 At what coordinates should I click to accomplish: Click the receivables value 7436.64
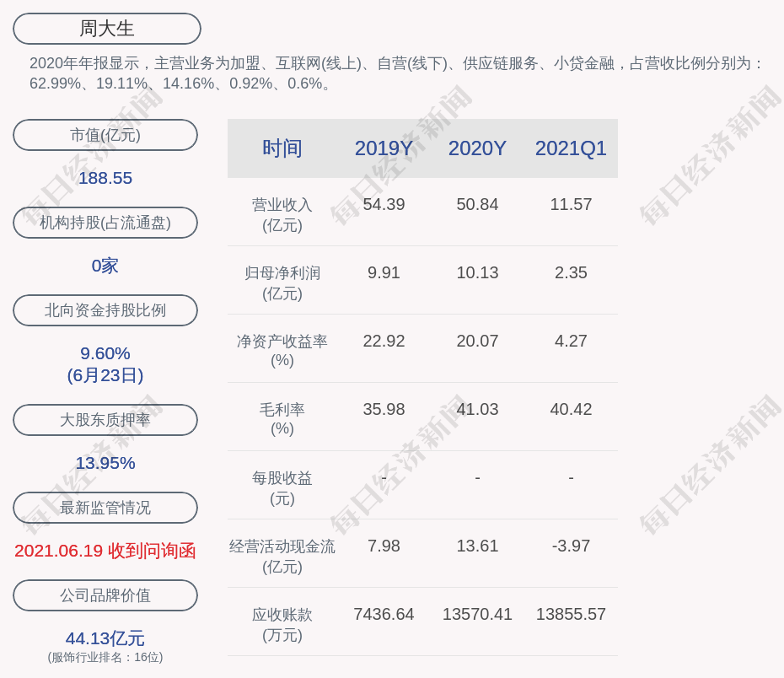point(384,614)
